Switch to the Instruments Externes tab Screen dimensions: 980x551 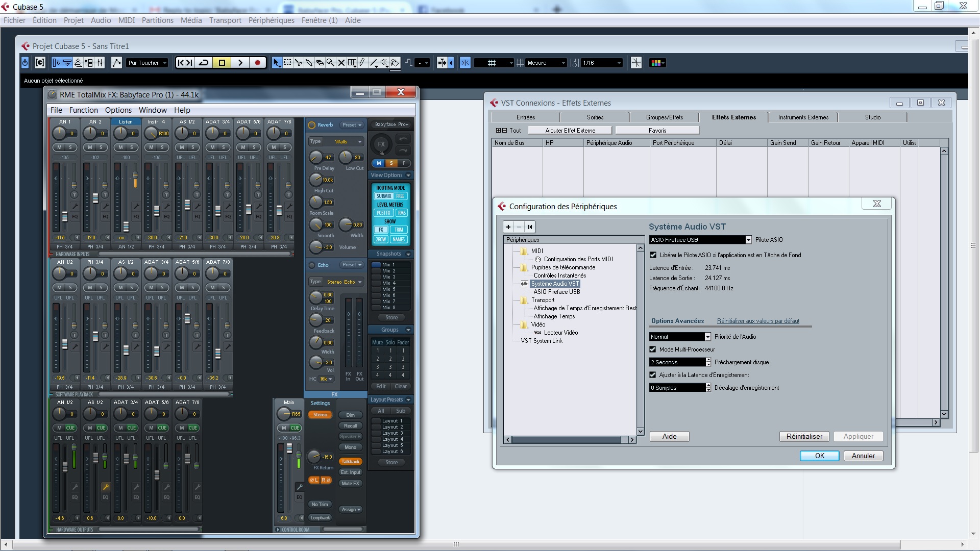click(x=803, y=117)
